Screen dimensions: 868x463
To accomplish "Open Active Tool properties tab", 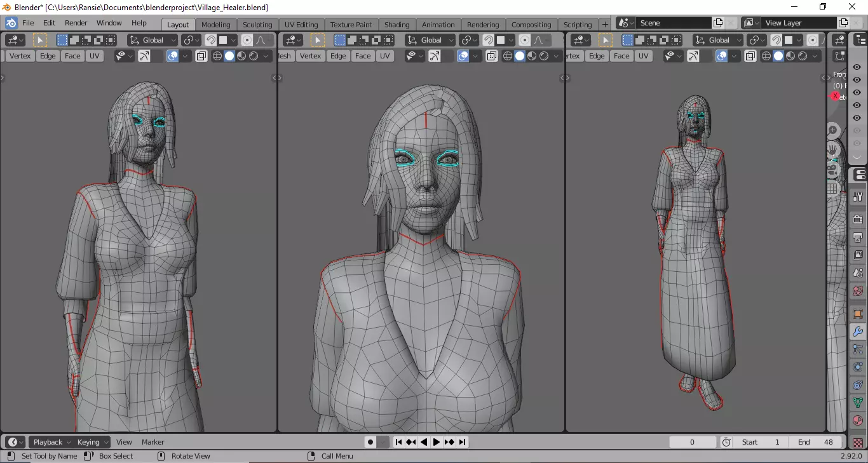I will click(x=858, y=197).
